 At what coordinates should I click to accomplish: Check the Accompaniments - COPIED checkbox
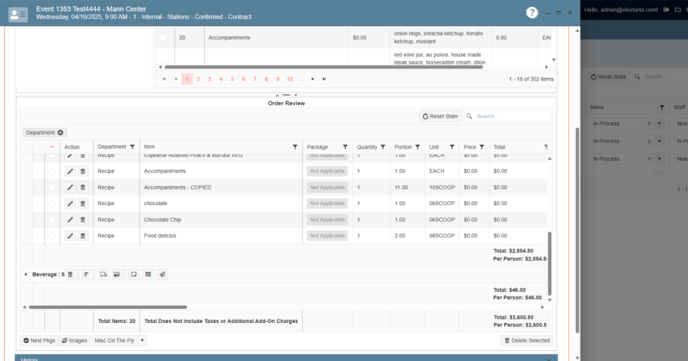[x=52, y=187]
